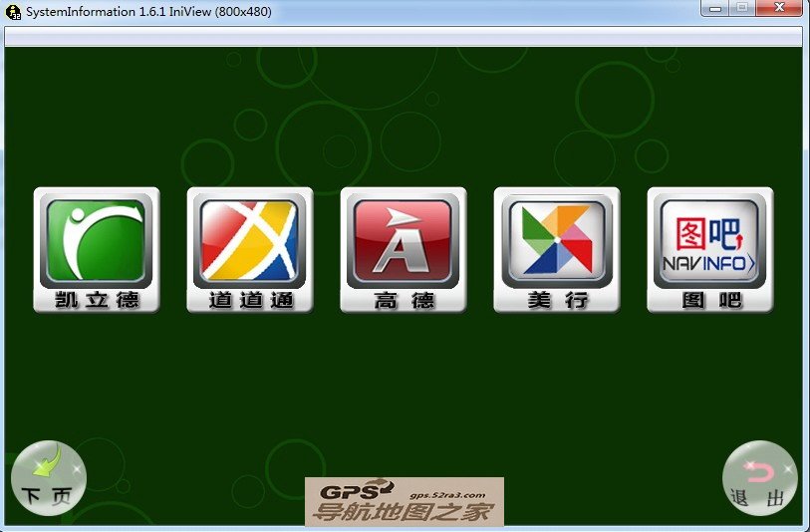Open the 道道通 navigation icon
810x532 pixels.
tap(250, 250)
